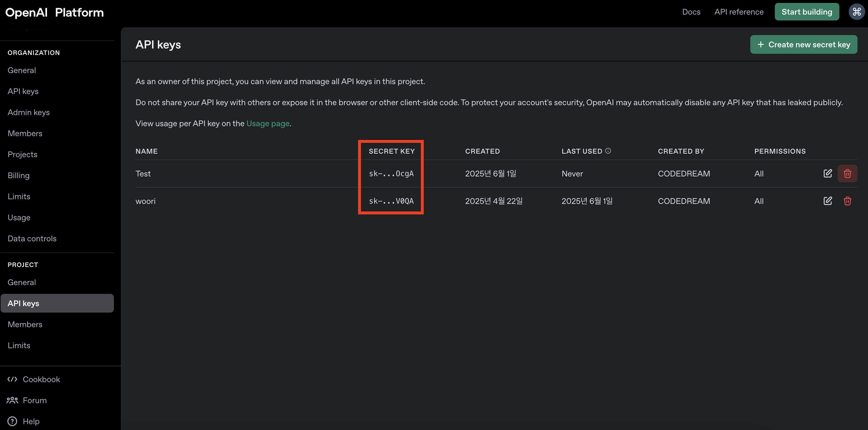The width and height of the screenshot is (868, 430).
Task: Open Cookbook from the sidebar
Action: (41, 379)
